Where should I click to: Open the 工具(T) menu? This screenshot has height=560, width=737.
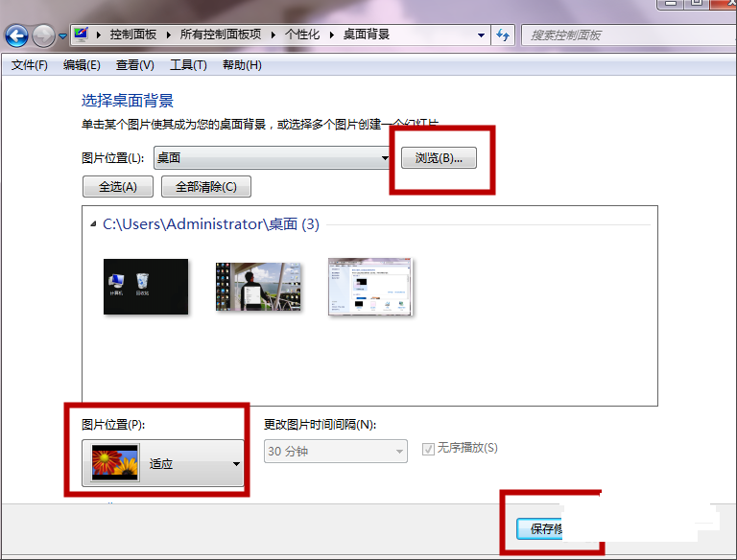(188, 65)
